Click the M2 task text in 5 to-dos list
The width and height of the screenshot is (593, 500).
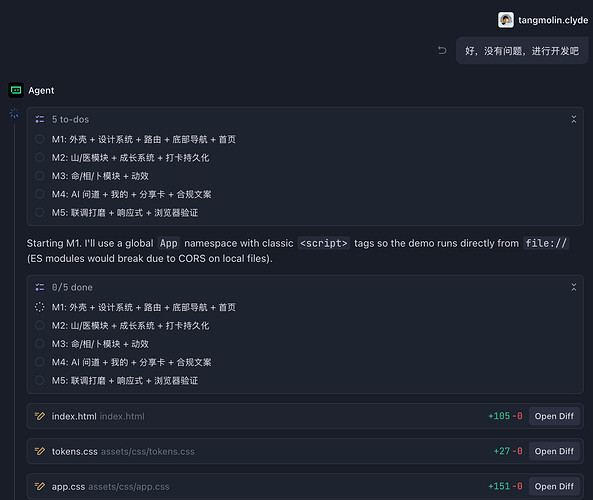(x=130, y=158)
